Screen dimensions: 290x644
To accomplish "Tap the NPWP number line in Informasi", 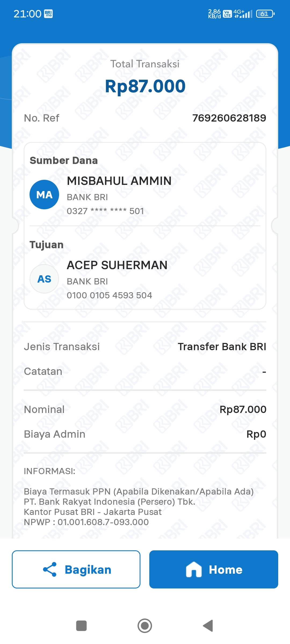I will click(x=86, y=522).
